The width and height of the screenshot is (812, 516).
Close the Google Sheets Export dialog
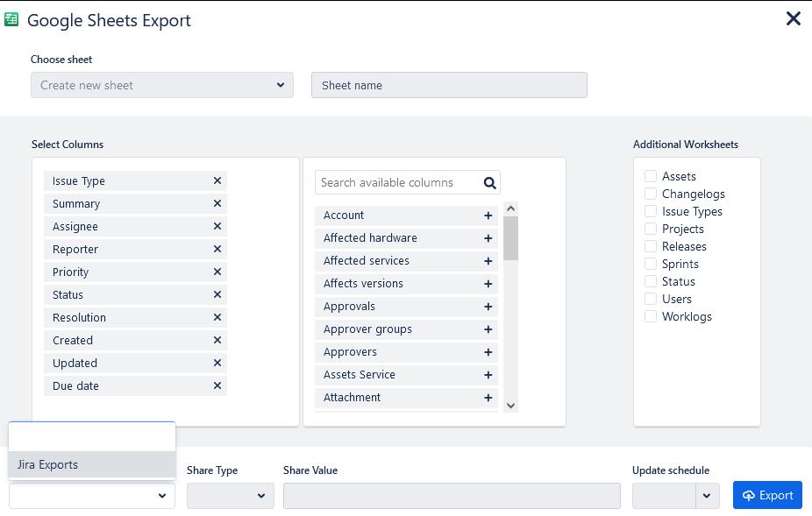click(793, 18)
